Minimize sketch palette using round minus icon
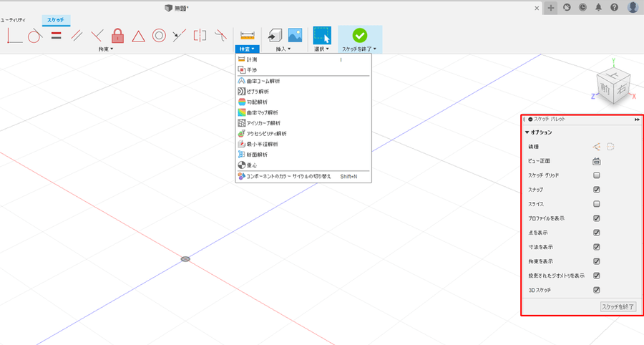Image resolution: width=644 pixels, height=345 pixels. pyautogui.click(x=530, y=120)
